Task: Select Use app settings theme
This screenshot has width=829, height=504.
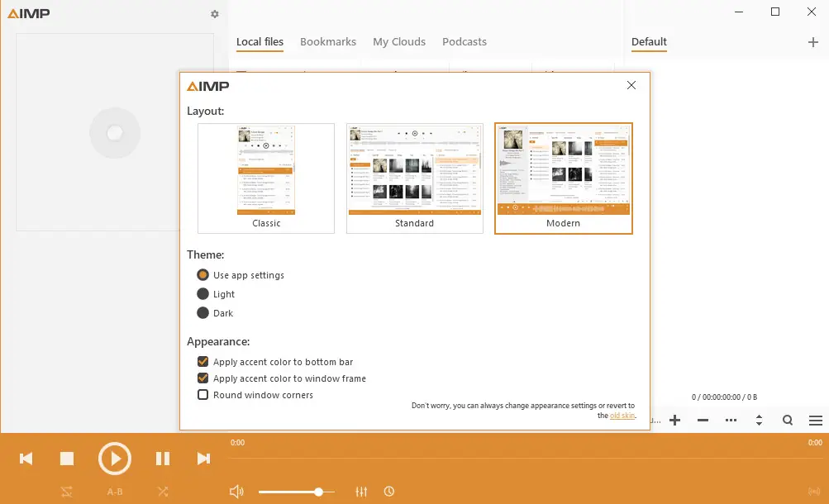Action: [241, 275]
